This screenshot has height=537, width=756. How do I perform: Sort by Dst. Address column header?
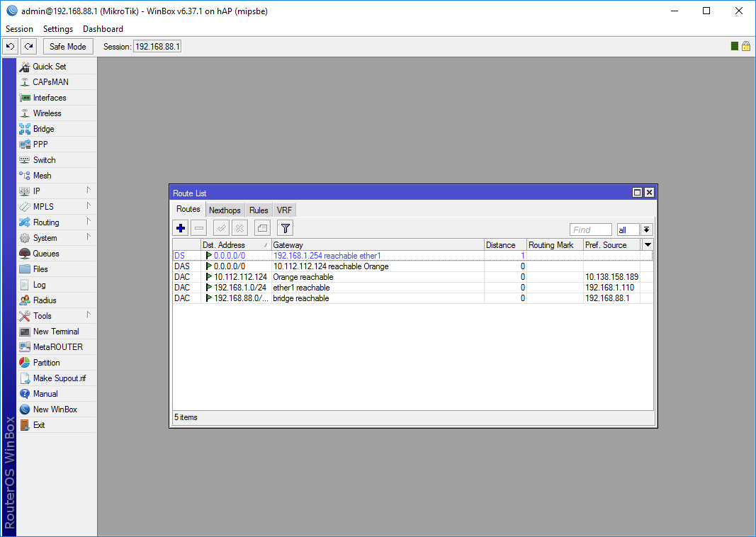(236, 245)
